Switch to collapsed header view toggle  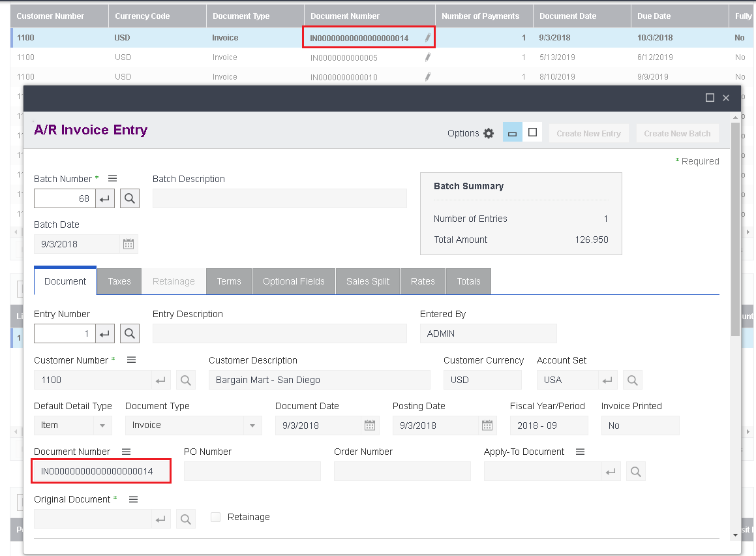click(513, 132)
